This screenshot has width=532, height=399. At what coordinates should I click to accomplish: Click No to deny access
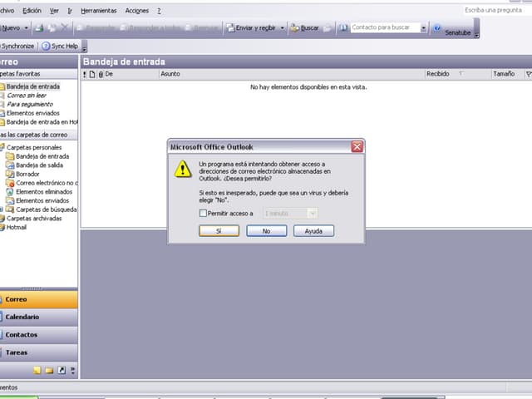click(266, 231)
